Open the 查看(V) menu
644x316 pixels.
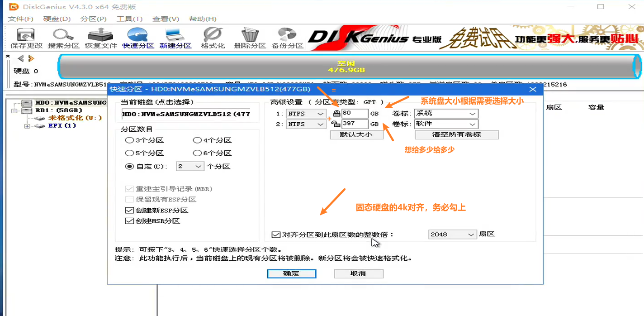[166, 19]
